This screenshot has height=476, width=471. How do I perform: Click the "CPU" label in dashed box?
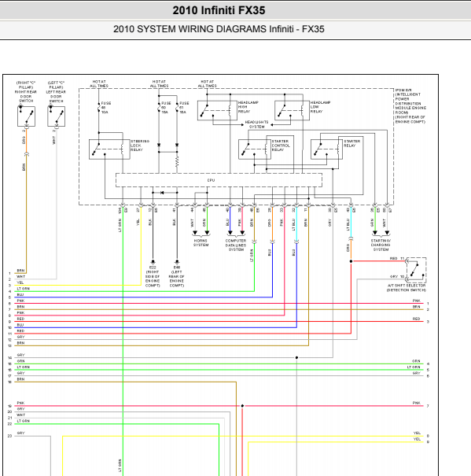[x=212, y=180]
